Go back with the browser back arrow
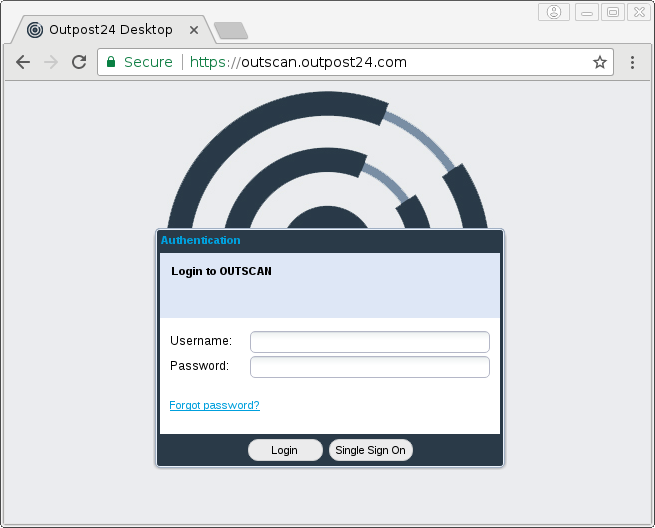Screen dimensions: 655x528 (x=23, y=62)
